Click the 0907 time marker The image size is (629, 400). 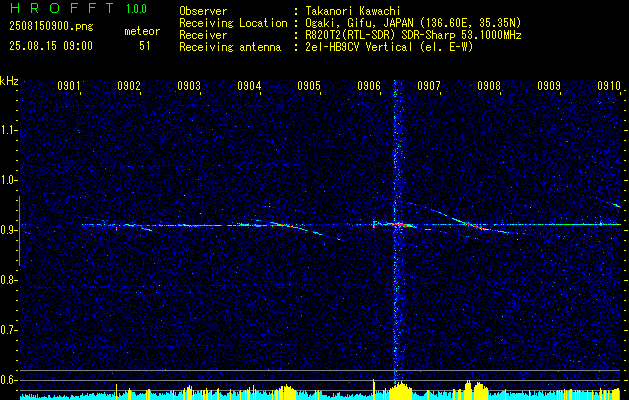(429, 85)
